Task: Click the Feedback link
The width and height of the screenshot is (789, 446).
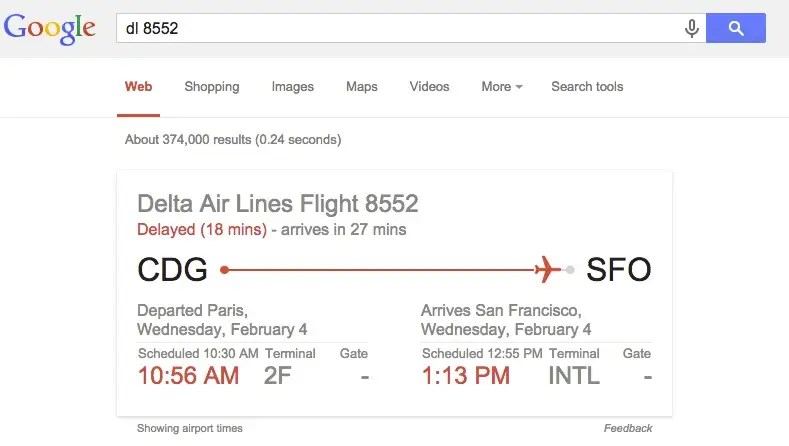Action: (628, 428)
